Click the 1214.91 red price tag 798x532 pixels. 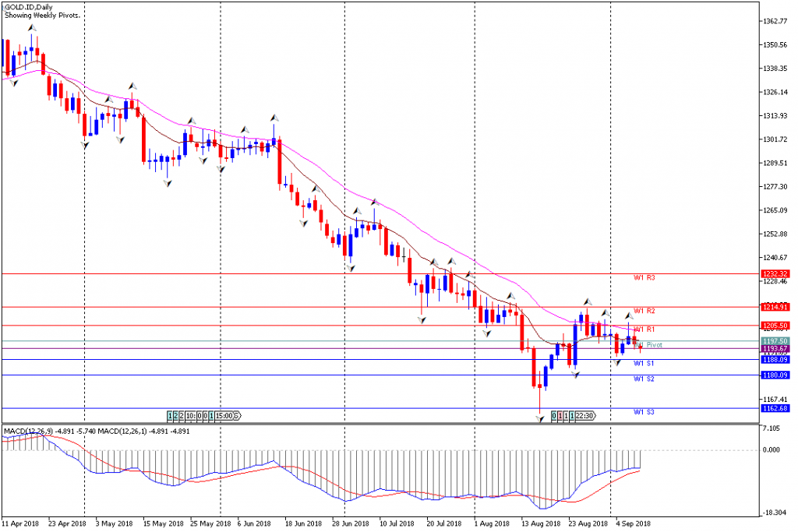click(x=775, y=307)
